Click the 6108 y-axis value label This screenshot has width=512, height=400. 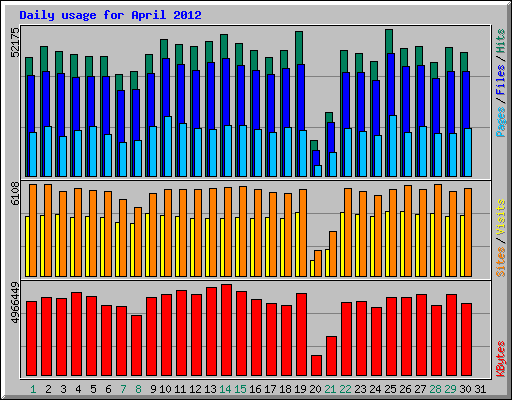point(15,193)
